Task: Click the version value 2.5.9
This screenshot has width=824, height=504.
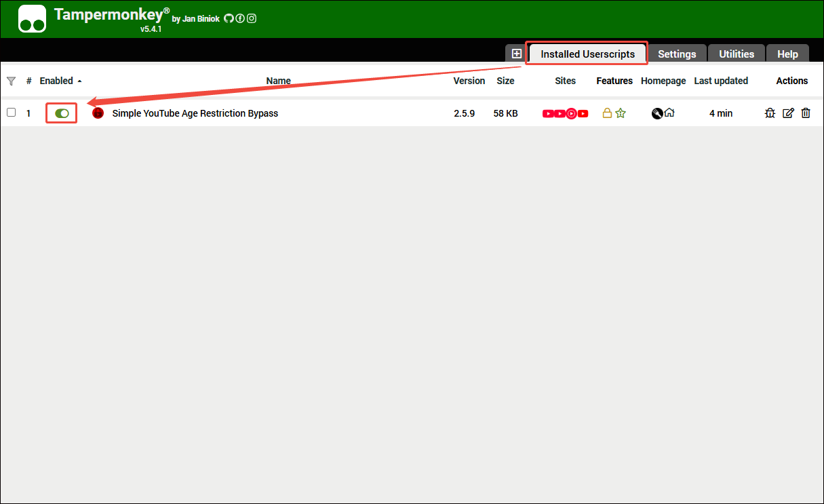Action: click(465, 113)
